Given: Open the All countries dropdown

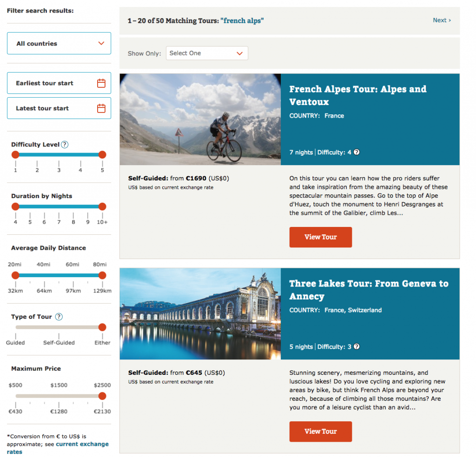Looking at the screenshot, I should [59, 43].
